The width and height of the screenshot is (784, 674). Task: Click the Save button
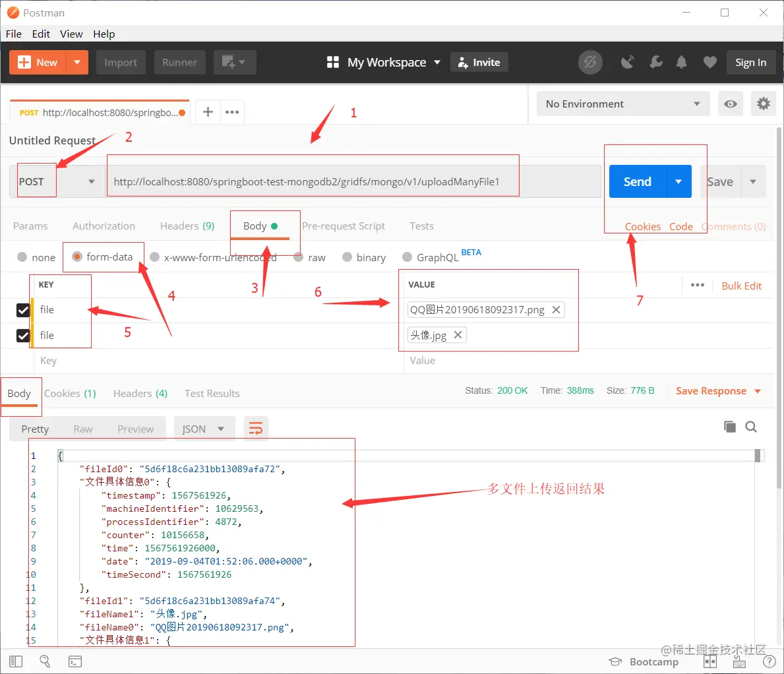[x=720, y=181]
